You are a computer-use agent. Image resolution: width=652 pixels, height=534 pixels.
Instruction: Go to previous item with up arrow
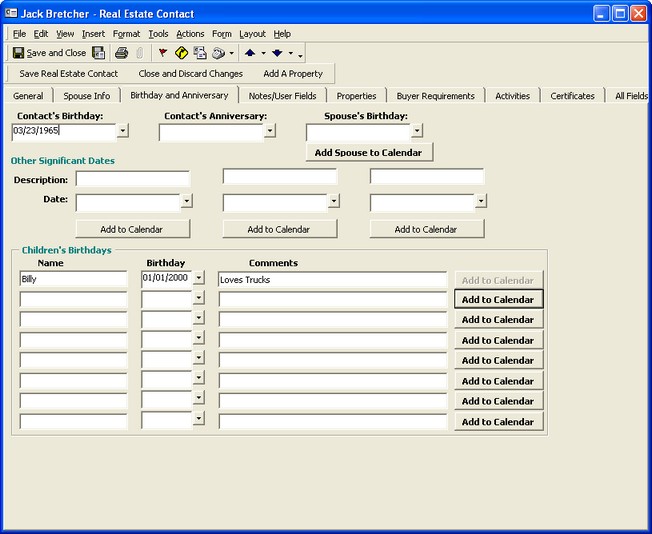(250, 53)
